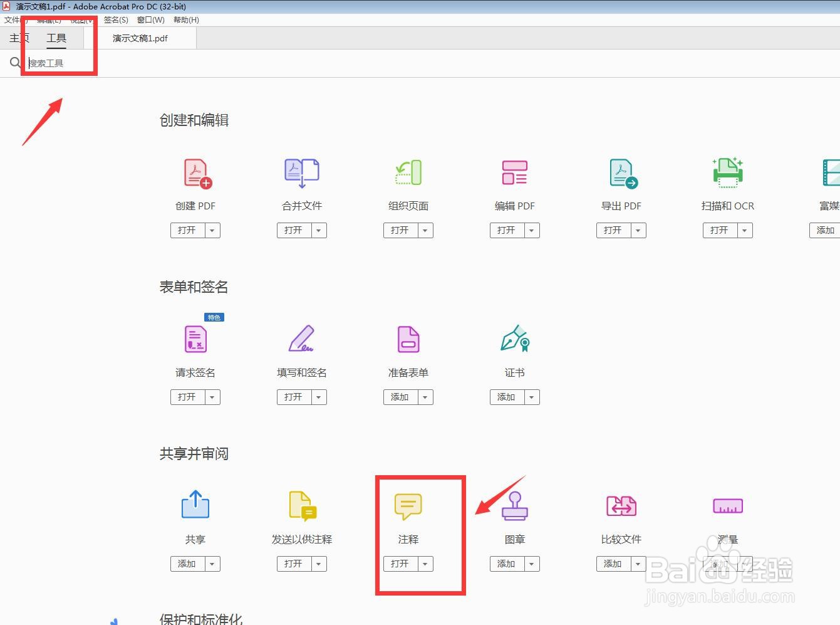
Task: Select the 请求签名 tool icon
Action: pos(195,339)
